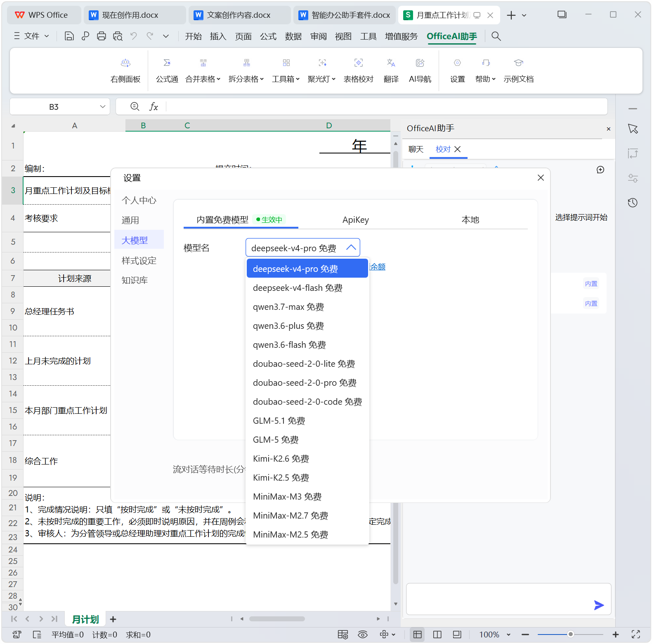This screenshot has height=644, width=652.
Task: Switch to the 聊天 tab in assistant panel
Action: [x=416, y=149]
